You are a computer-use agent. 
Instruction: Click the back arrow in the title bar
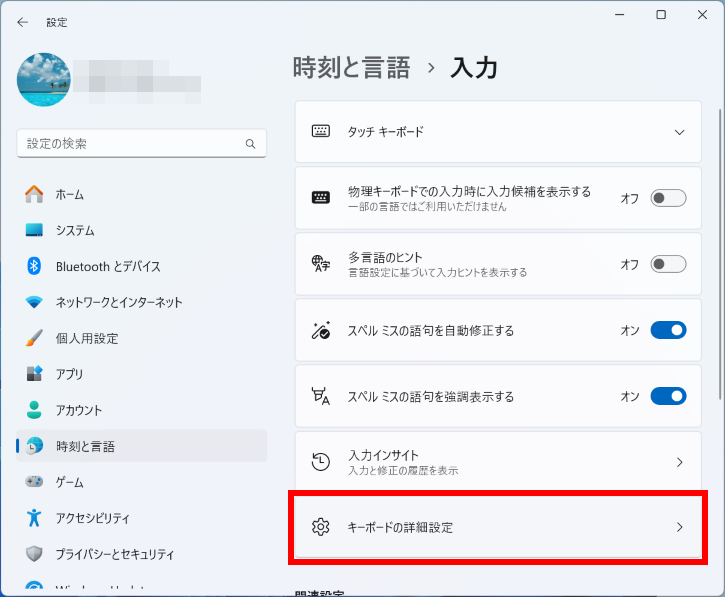coord(22,22)
